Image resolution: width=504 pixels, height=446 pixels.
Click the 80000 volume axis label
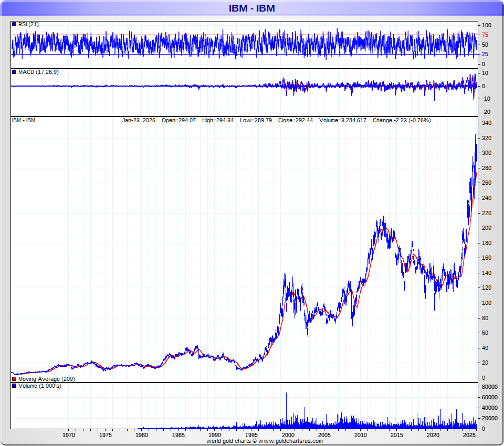(x=489, y=387)
